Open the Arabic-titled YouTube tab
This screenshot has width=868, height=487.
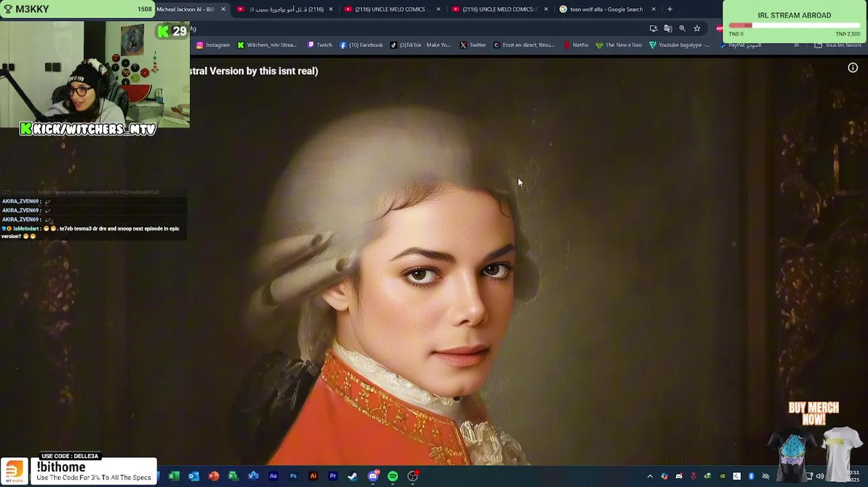tap(285, 9)
